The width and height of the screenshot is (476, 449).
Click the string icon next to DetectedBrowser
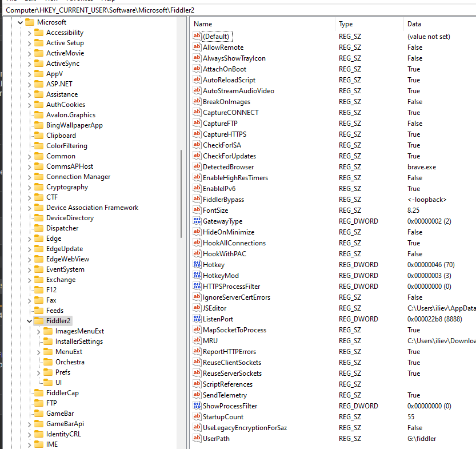point(196,166)
